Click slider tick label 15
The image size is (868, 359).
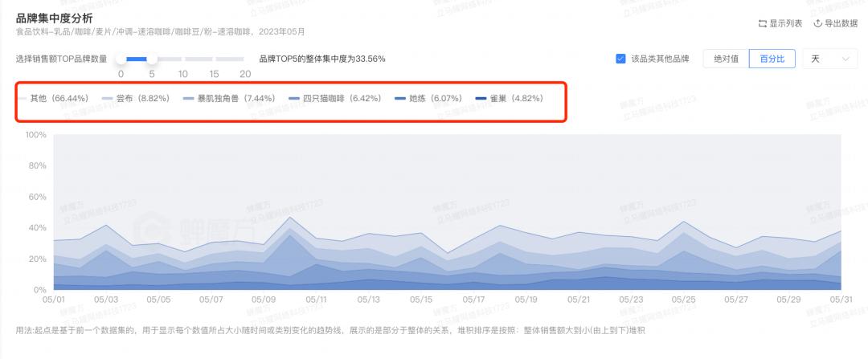coord(215,74)
